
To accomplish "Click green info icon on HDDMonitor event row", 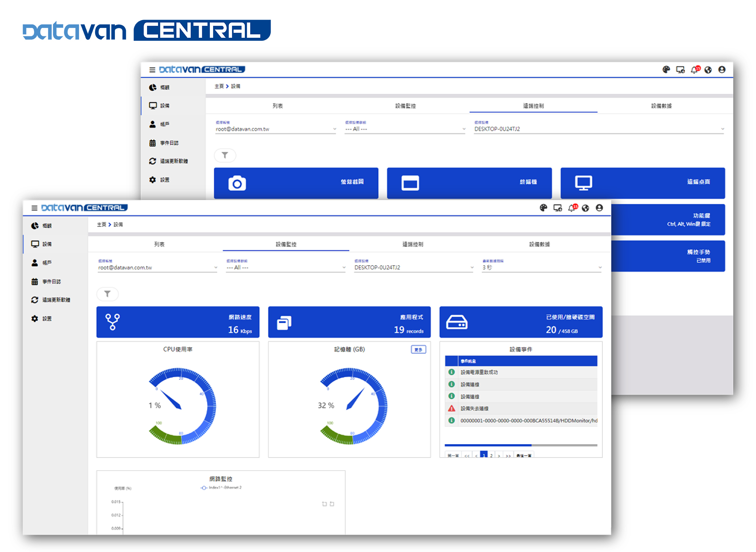I will pos(451,420).
